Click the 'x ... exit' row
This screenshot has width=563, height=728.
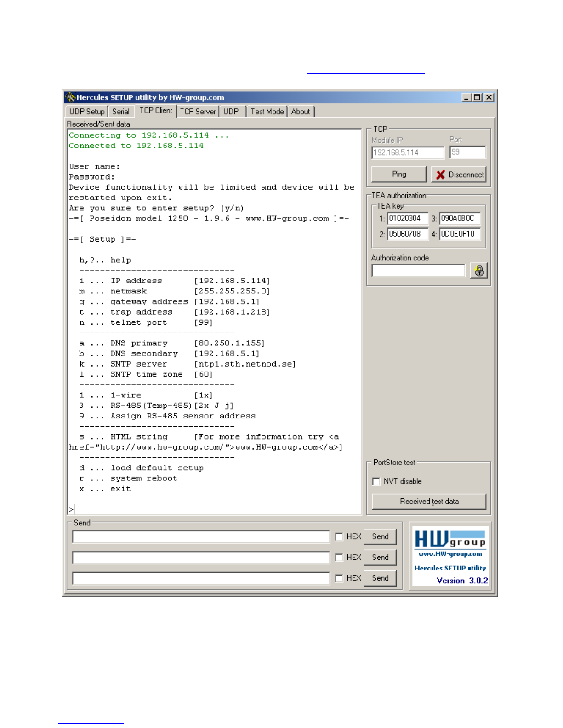[105, 489]
